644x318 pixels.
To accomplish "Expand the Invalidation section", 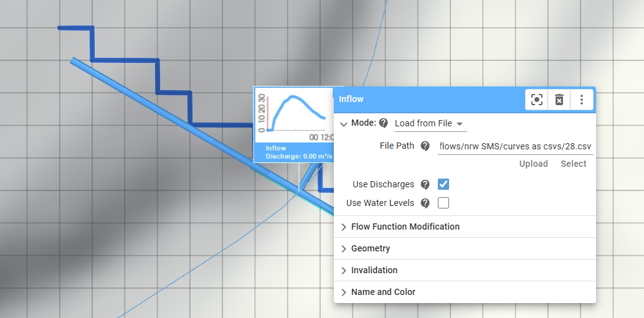I will [x=374, y=270].
